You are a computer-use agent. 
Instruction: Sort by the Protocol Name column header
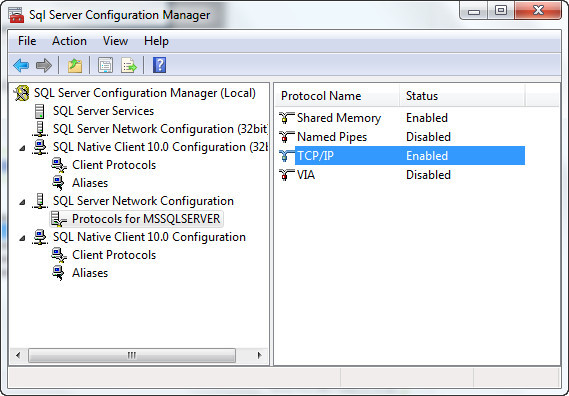click(337, 96)
